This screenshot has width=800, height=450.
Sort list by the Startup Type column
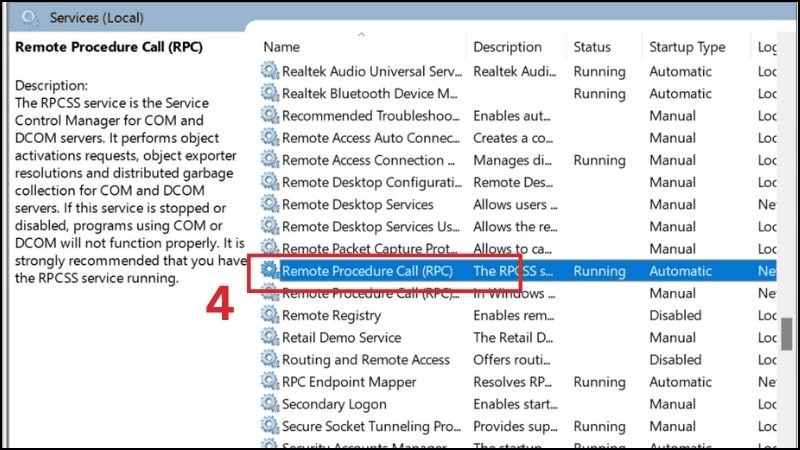pos(687,47)
